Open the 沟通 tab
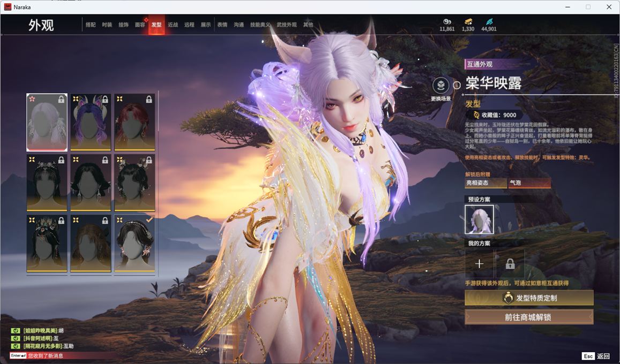 [x=239, y=25]
